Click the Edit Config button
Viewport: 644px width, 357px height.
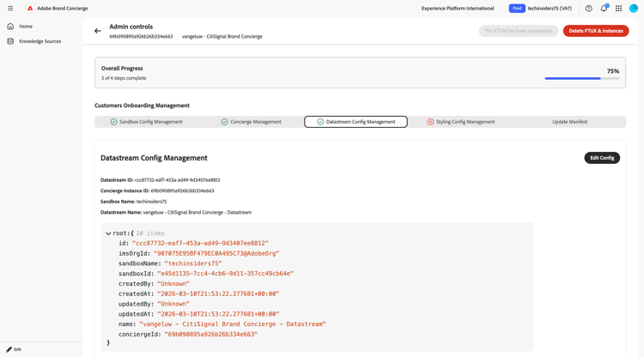coord(602,158)
